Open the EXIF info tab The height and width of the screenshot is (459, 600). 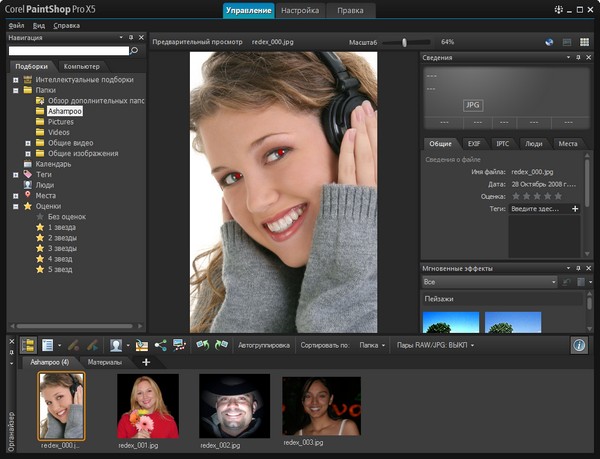(474, 144)
